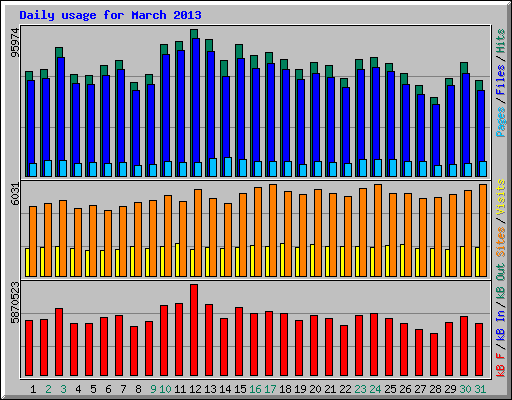512x400 pixels.
Task: Click day label 13 on the x-axis
Action: click(210, 389)
